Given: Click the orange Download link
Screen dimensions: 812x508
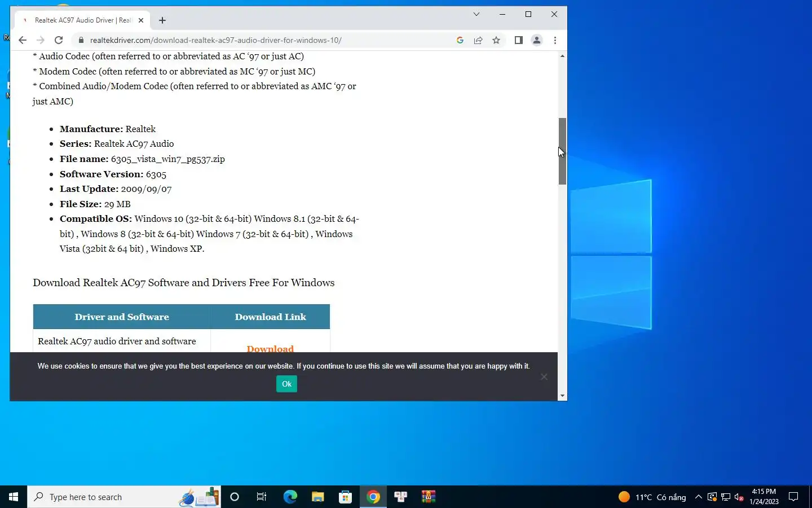Looking at the screenshot, I should (270, 348).
